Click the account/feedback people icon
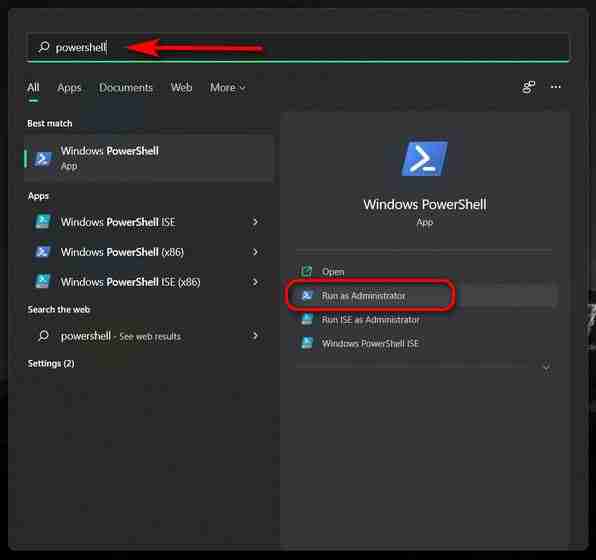Screen dimensions: 596x560 pyautogui.click(x=528, y=87)
